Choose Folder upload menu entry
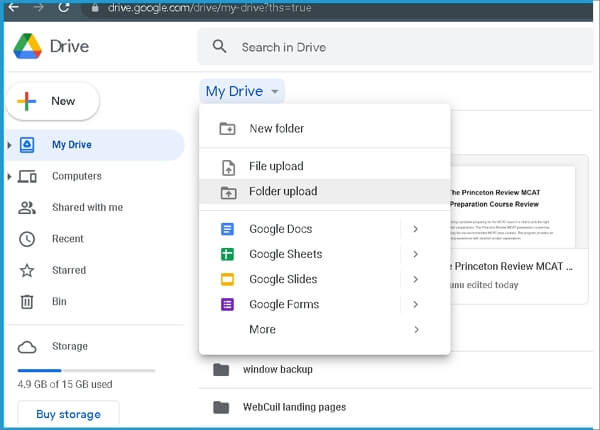Screen dimensions: 600x430 (x=283, y=191)
